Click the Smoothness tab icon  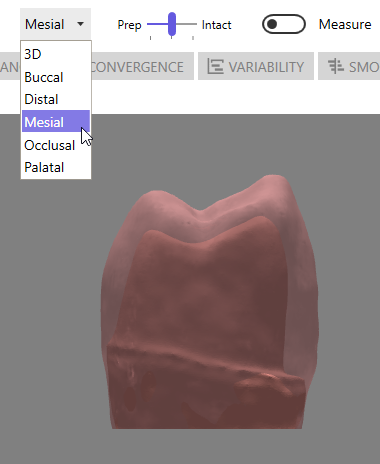pyautogui.click(x=336, y=66)
